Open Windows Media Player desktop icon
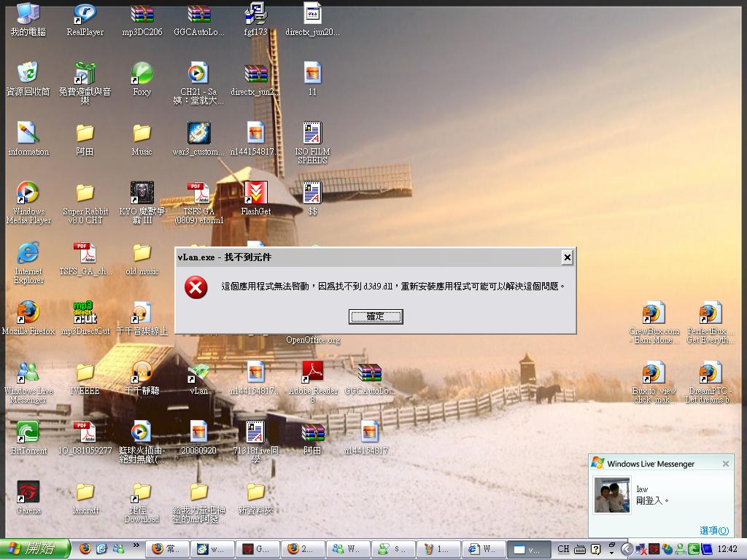The height and width of the screenshot is (560, 747). [28, 194]
